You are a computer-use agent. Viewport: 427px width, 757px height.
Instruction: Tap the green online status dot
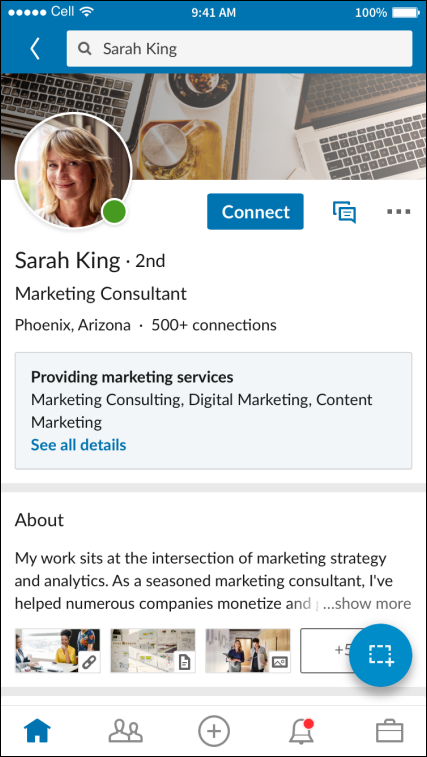coord(114,212)
